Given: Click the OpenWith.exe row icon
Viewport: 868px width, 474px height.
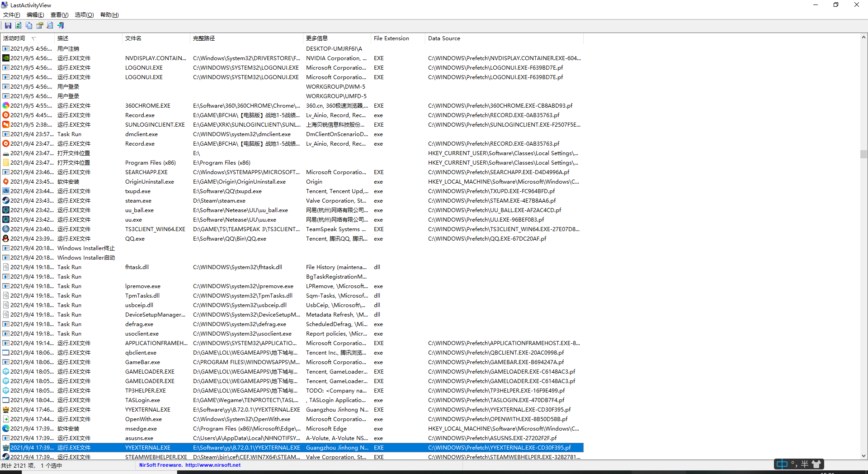Looking at the screenshot, I should click(6, 419).
